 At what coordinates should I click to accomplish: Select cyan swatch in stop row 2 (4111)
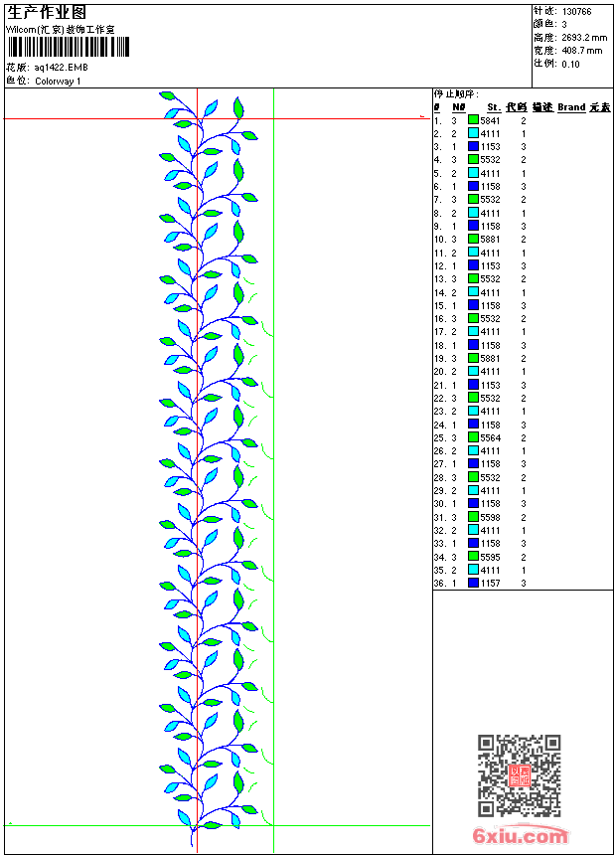(473, 133)
